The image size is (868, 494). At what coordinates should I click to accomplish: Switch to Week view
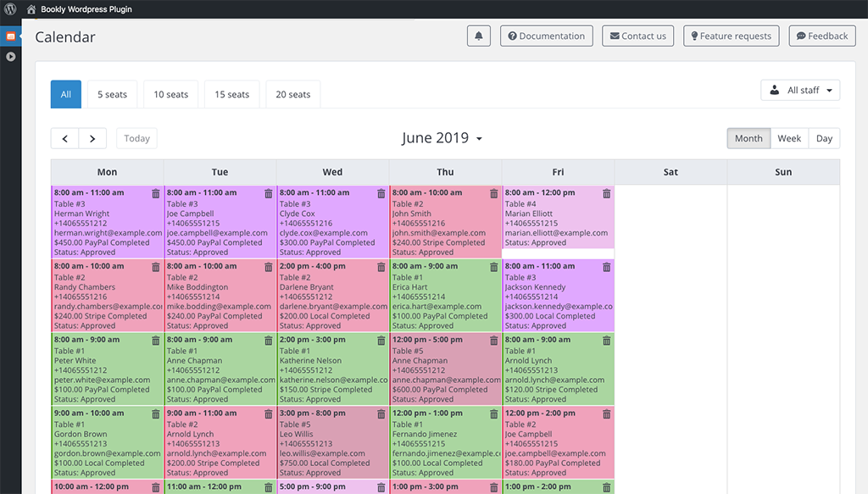789,138
